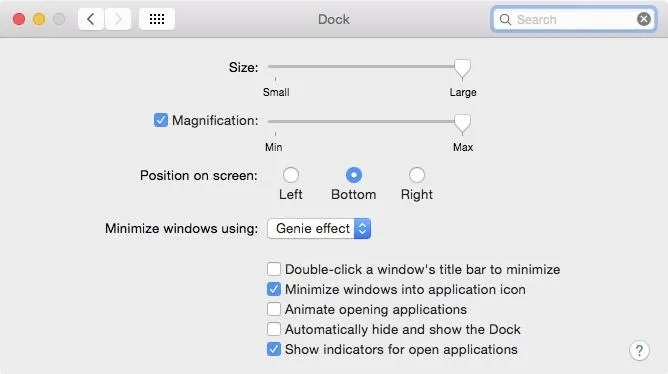Screen dimensions: 668x374
Task: Click the red close window button
Action: pos(19,19)
